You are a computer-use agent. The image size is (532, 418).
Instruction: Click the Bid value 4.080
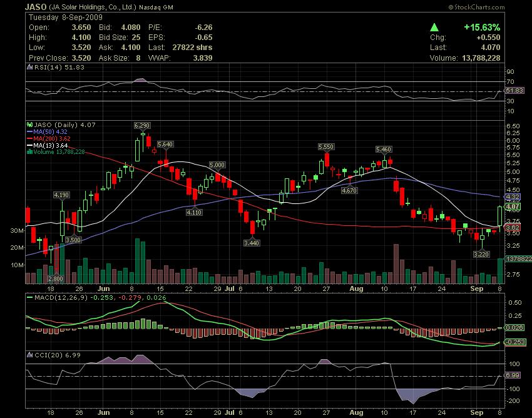[x=131, y=28]
